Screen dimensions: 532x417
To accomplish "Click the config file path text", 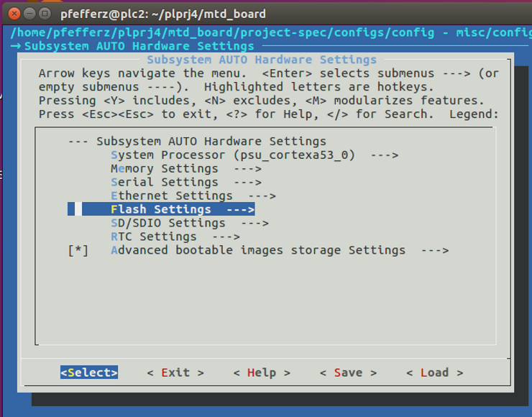I will 271,32.
